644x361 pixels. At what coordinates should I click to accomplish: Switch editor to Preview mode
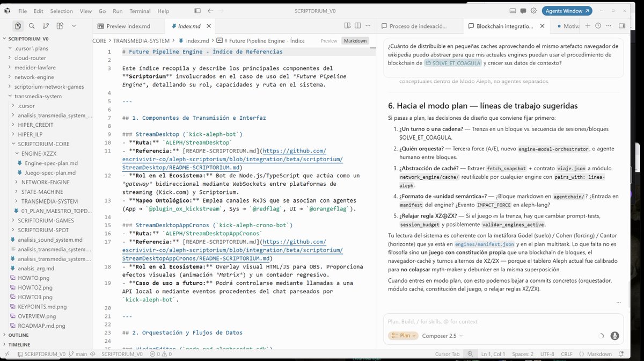329,41
